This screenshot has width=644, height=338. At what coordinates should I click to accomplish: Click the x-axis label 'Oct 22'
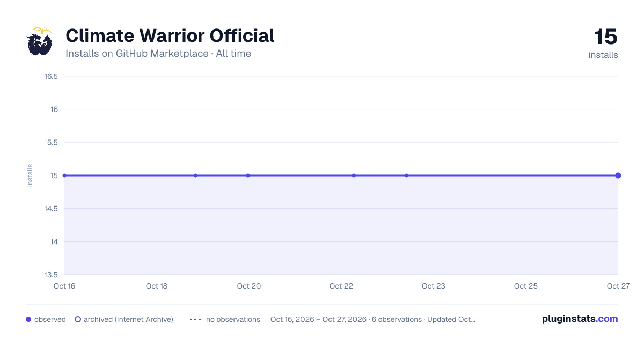pos(341,286)
